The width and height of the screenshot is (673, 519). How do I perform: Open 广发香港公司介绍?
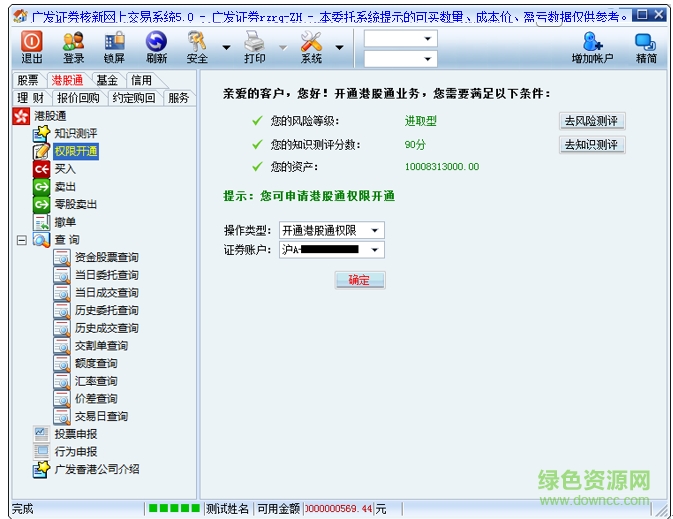click(97, 469)
